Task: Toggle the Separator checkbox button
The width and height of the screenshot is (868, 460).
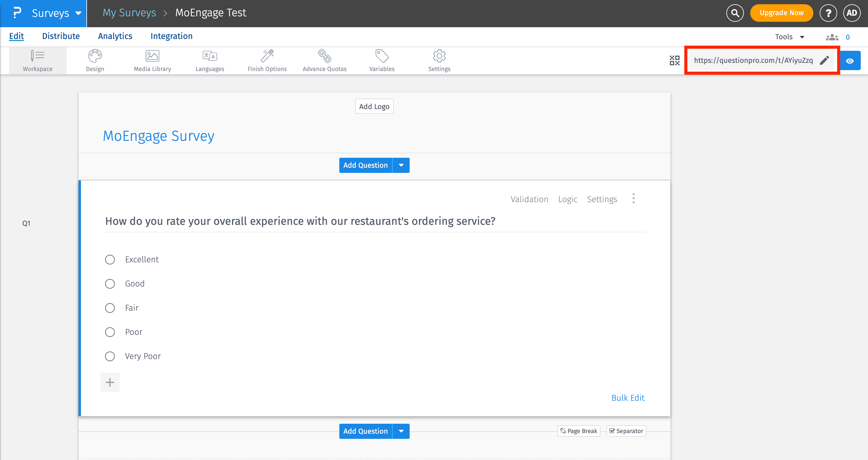Action: pyautogui.click(x=626, y=431)
